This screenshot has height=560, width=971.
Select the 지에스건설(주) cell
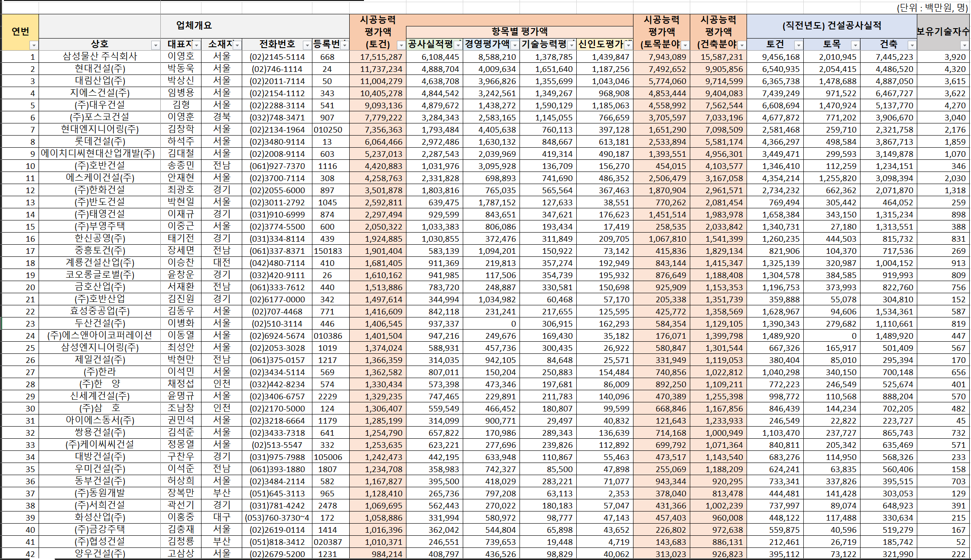click(x=100, y=93)
